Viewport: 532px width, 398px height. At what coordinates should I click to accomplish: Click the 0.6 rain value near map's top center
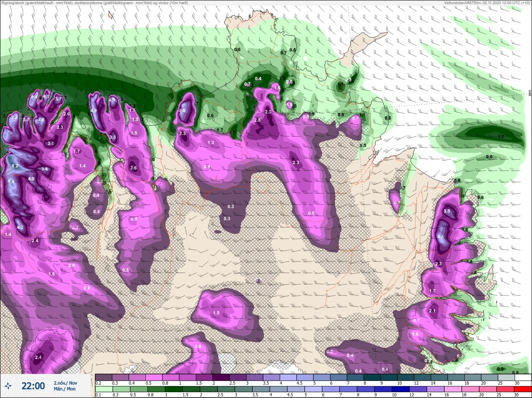tap(237, 49)
